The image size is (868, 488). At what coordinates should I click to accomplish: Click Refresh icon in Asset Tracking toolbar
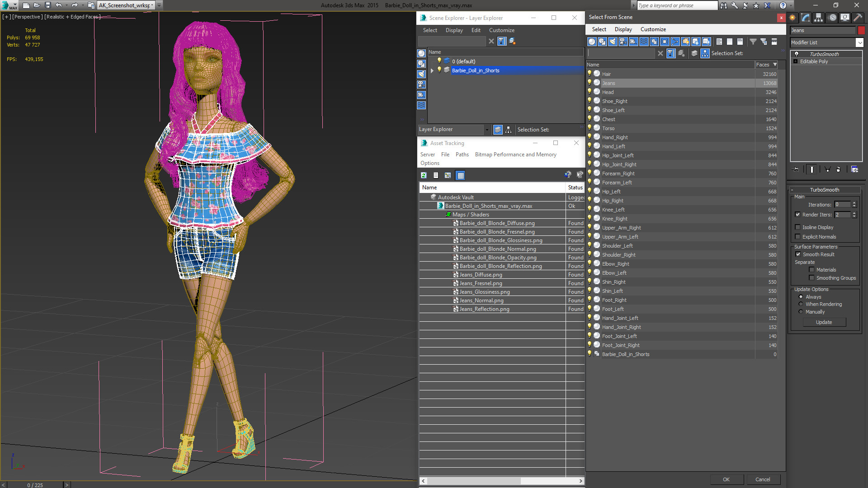pyautogui.click(x=424, y=175)
